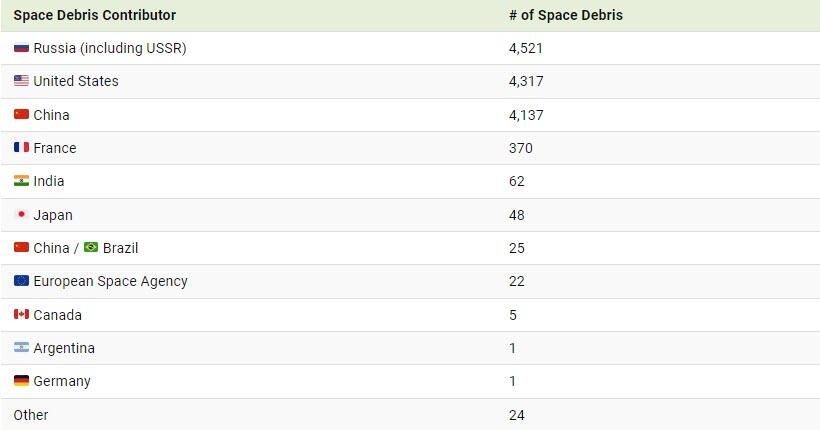Select the '# of Space Debris' column header
This screenshot has width=820, height=430.
pos(566,15)
